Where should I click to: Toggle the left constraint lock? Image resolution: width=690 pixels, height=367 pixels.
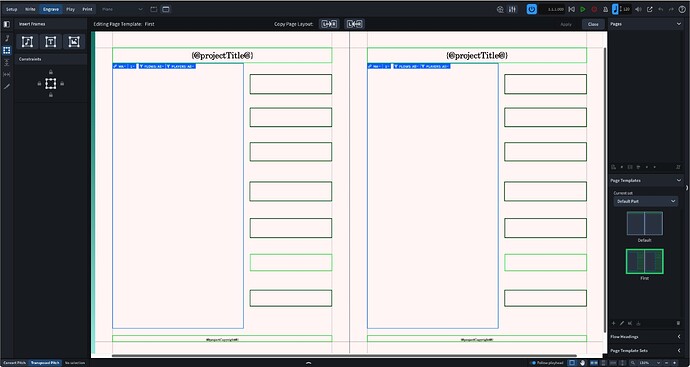(x=39, y=83)
